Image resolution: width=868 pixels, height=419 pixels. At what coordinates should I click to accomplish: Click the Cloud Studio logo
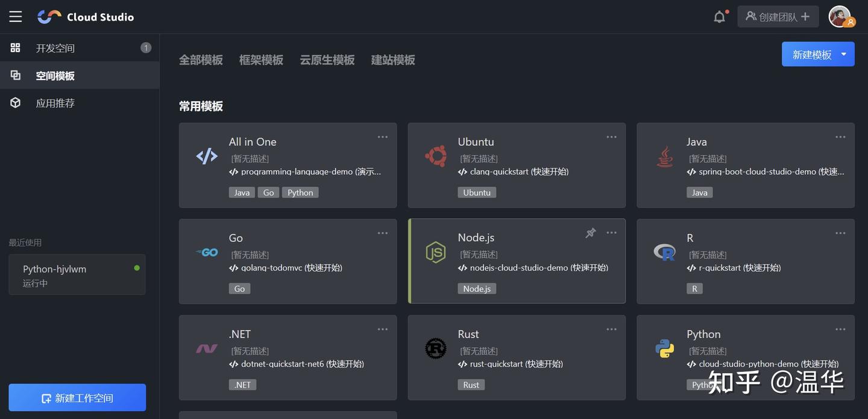[x=86, y=17]
